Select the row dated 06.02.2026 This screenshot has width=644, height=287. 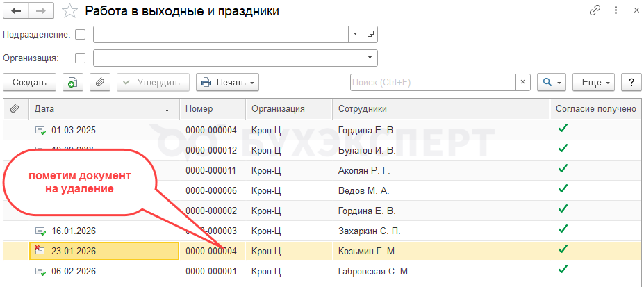[x=322, y=272]
